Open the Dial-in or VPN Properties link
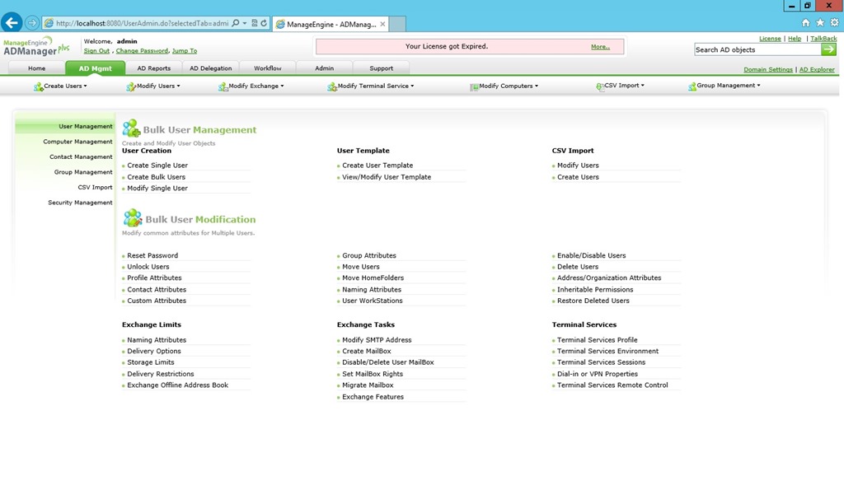This screenshot has height=504, width=844. click(x=598, y=374)
